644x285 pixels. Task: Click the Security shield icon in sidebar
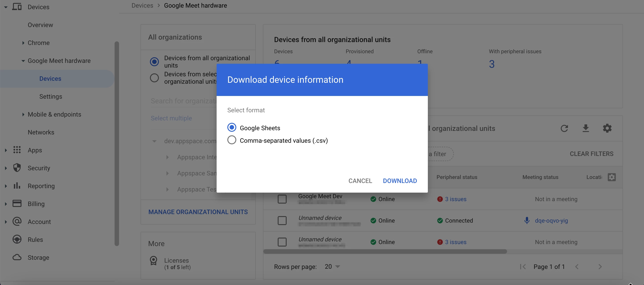tap(17, 168)
